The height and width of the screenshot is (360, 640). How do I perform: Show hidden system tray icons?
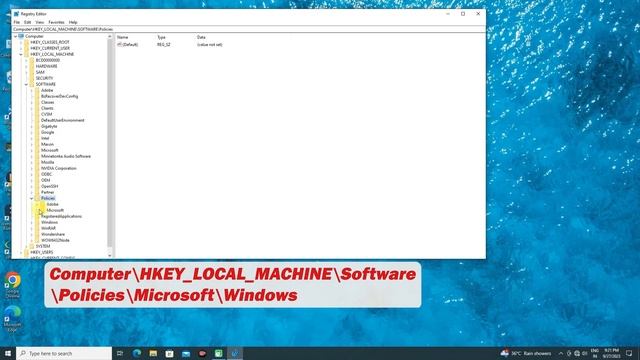pyautogui.click(x=560, y=353)
